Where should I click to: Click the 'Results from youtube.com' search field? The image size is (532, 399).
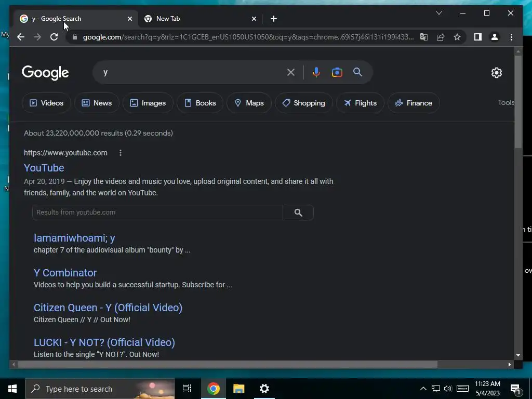[157, 212]
